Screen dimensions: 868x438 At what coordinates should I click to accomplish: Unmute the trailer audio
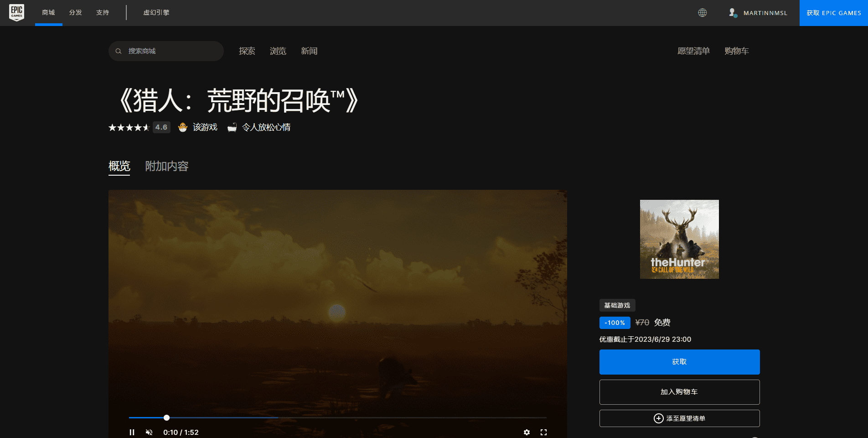pyautogui.click(x=149, y=432)
